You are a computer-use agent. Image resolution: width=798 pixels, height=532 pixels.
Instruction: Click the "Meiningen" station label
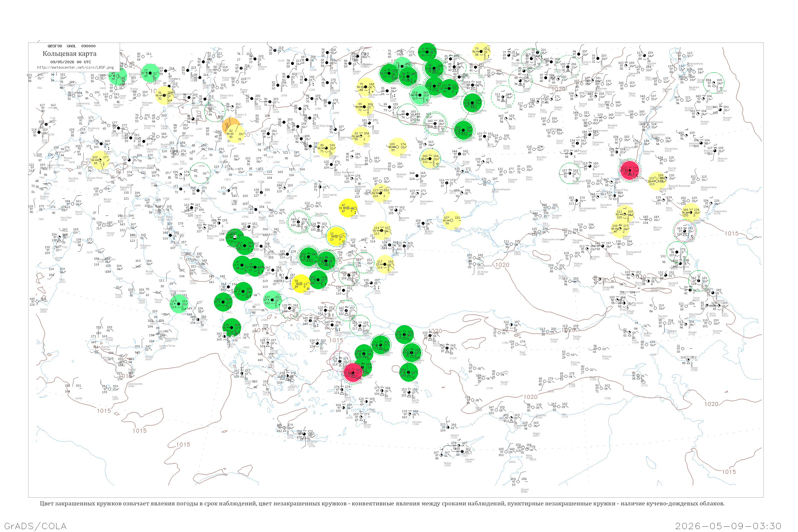point(147,103)
